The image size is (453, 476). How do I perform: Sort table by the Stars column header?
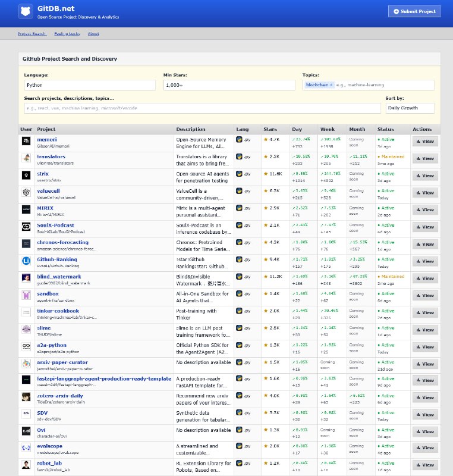[x=270, y=129]
